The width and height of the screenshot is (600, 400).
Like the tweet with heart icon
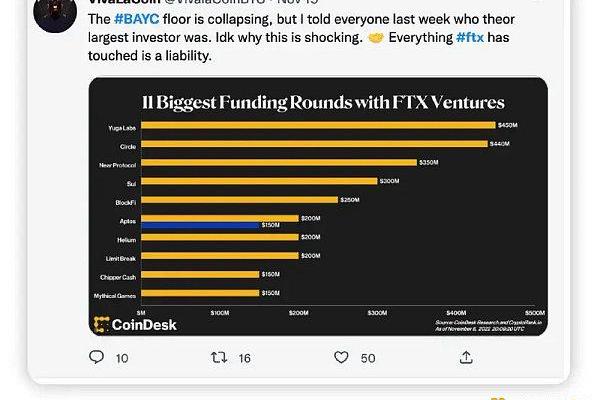[341, 357]
